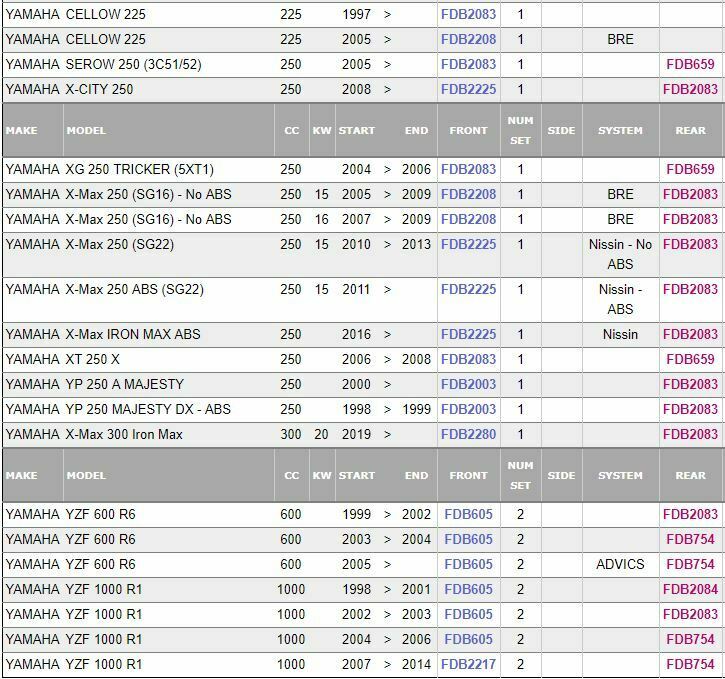Click "Nissin - ABS" system cell
The width and height of the screenshot is (725, 679).
click(x=620, y=299)
